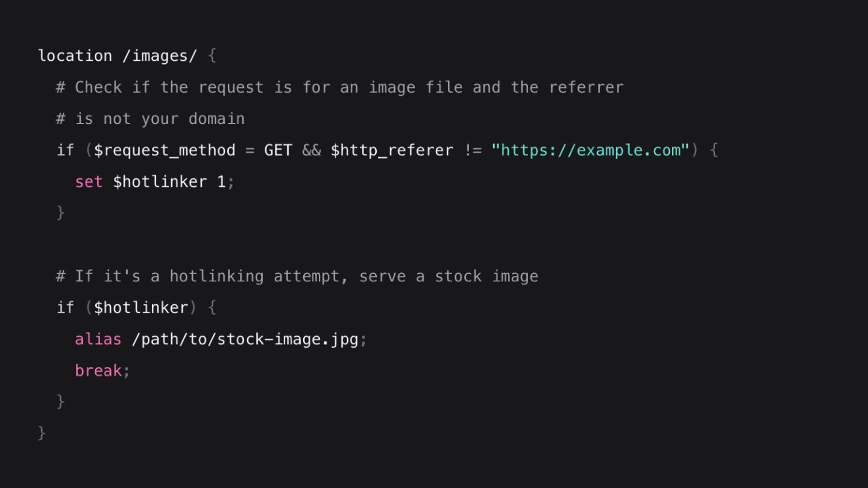Click the 'location' keyword on first line
This screenshot has height=488, width=868.
(x=75, y=56)
